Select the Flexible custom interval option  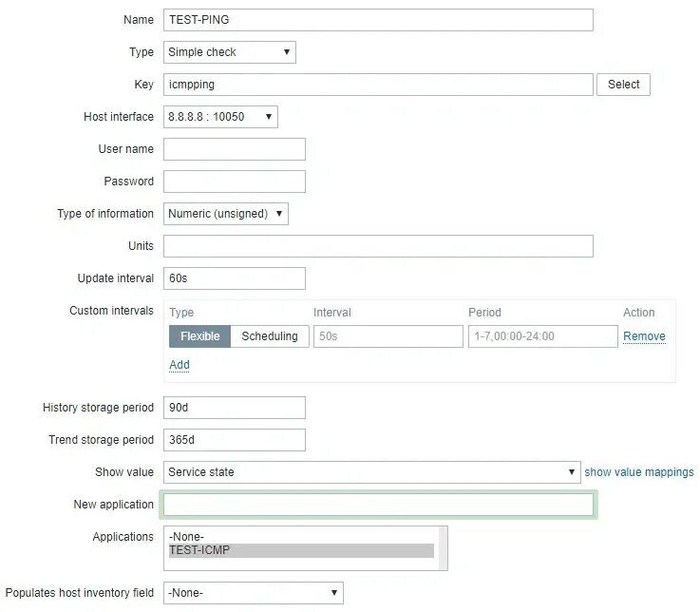click(x=200, y=336)
